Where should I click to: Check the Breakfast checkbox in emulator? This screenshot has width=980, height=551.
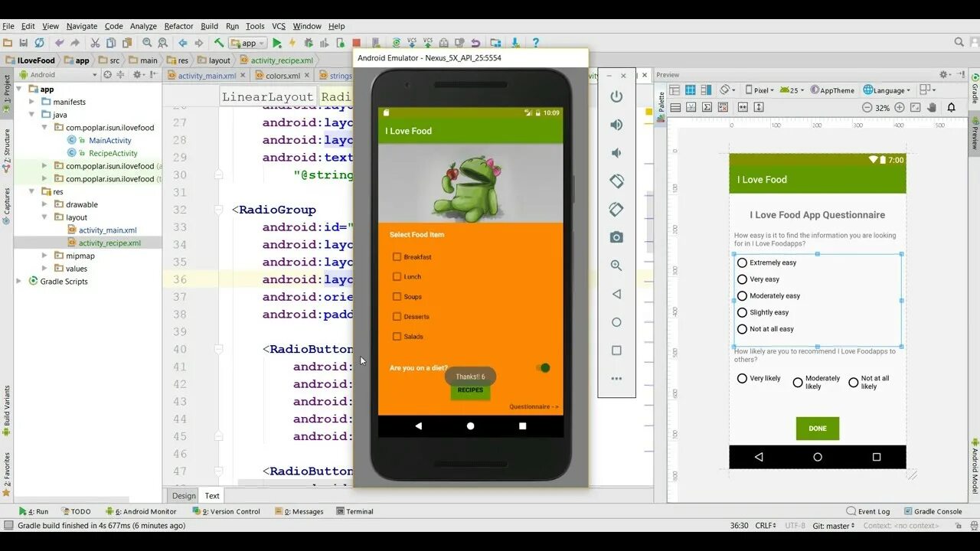(x=397, y=257)
